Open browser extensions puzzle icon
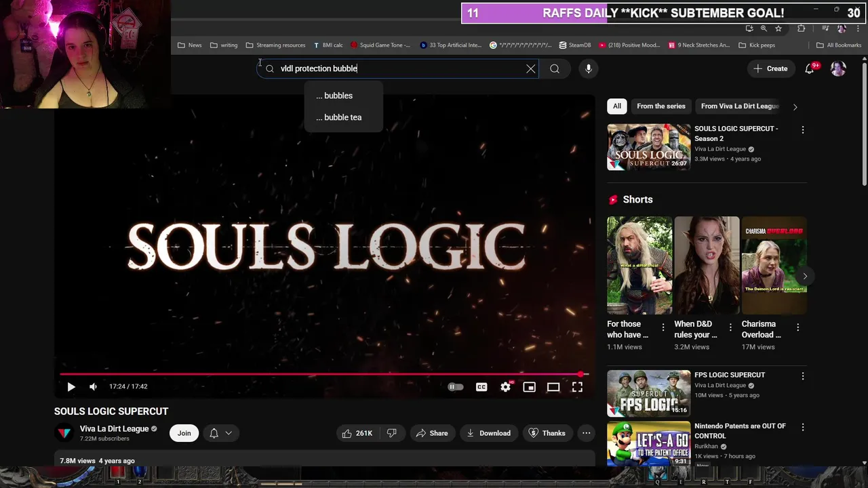This screenshot has width=868, height=488. point(802,28)
